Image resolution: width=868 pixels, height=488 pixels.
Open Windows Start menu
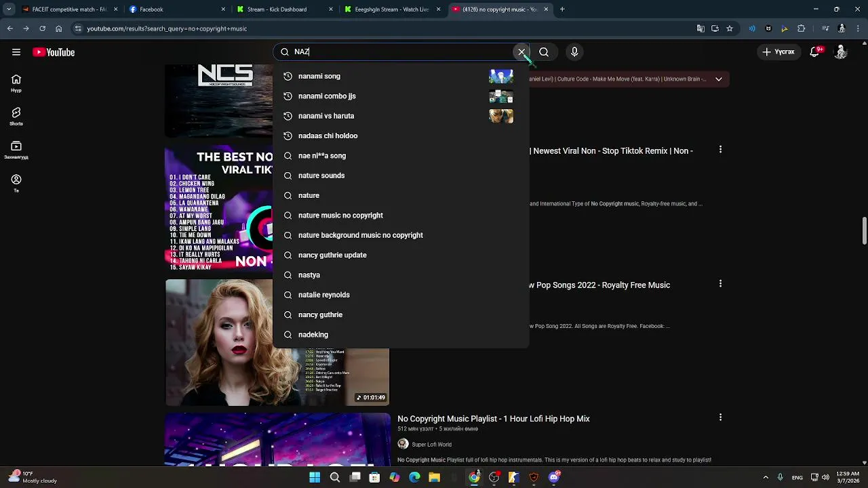(315, 477)
